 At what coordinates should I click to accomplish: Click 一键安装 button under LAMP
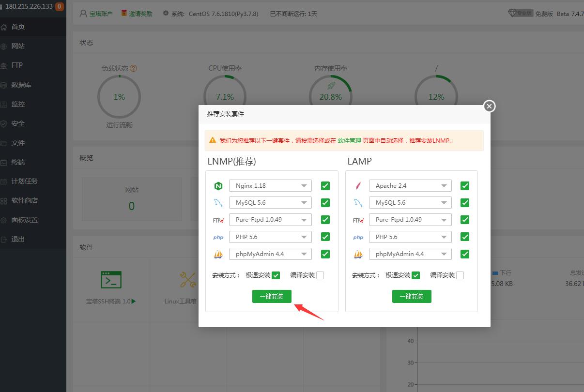(412, 297)
